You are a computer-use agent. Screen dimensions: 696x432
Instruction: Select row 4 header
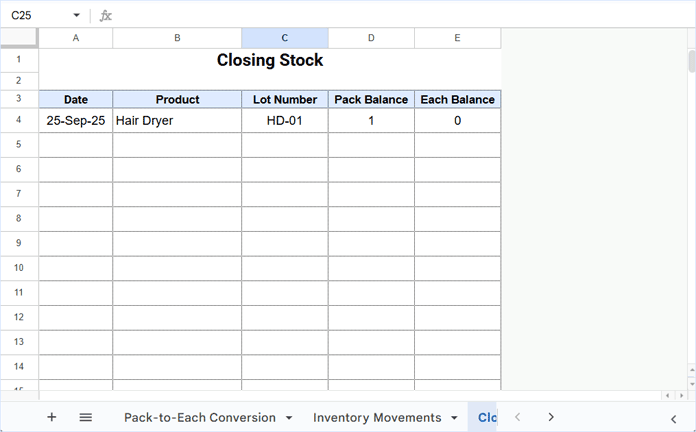coord(19,120)
